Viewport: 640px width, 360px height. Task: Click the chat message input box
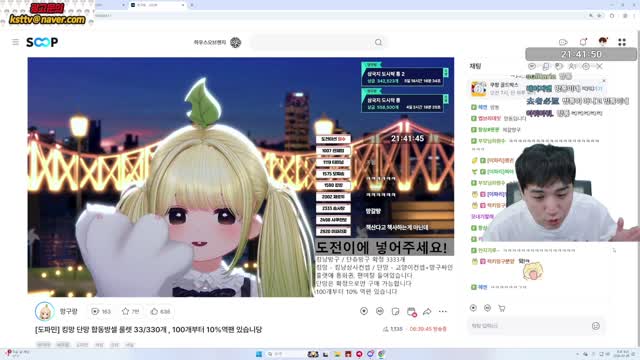click(529, 326)
